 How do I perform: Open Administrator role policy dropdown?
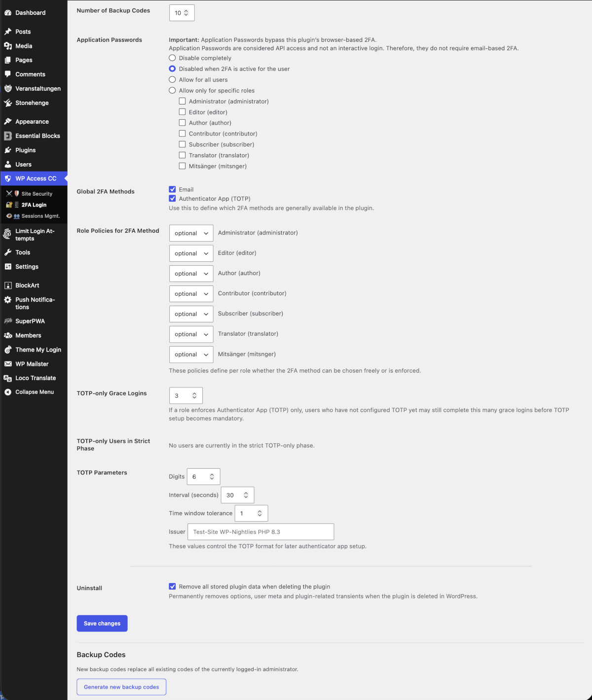(191, 233)
